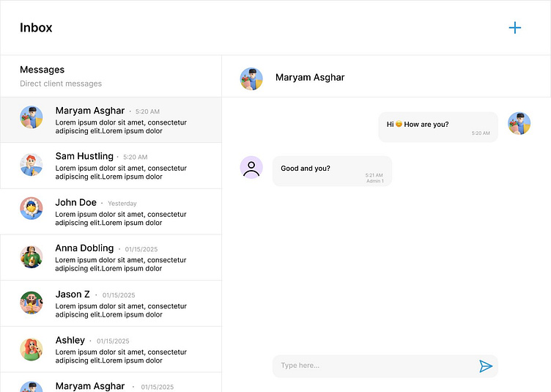Open Anna Dobling's conversation
551x392 pixels.
pyautogui.click(x=111, y=257)
